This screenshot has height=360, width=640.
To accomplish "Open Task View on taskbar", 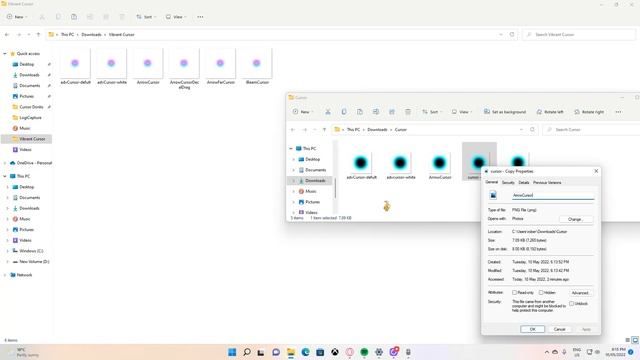I will (261, 352).
